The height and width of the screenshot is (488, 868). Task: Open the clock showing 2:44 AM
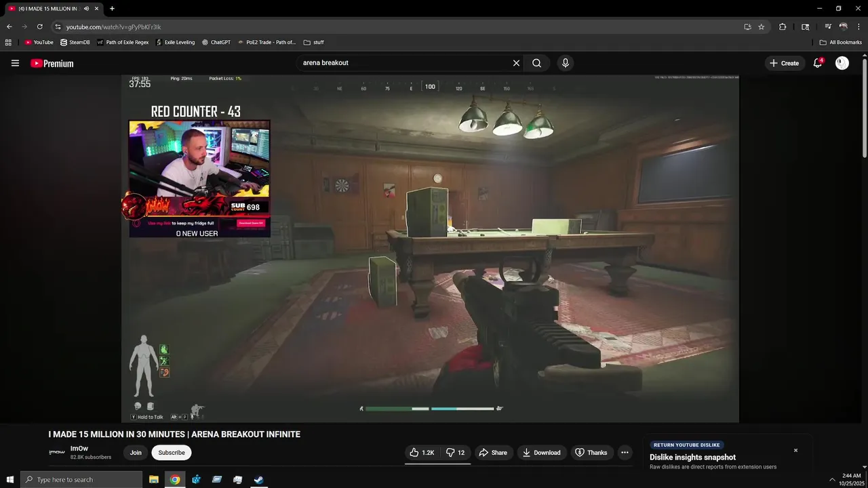[852, 479]
